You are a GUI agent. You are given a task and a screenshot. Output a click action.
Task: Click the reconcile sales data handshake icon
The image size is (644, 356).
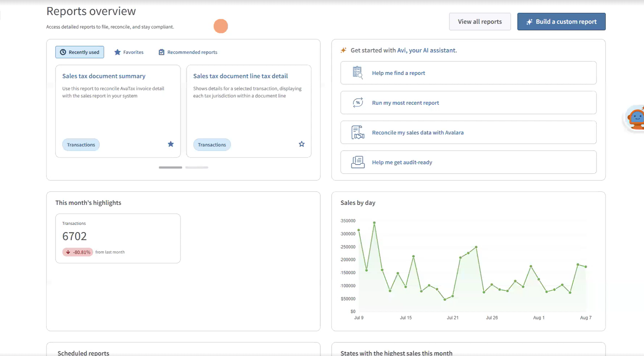coord(357,133)
